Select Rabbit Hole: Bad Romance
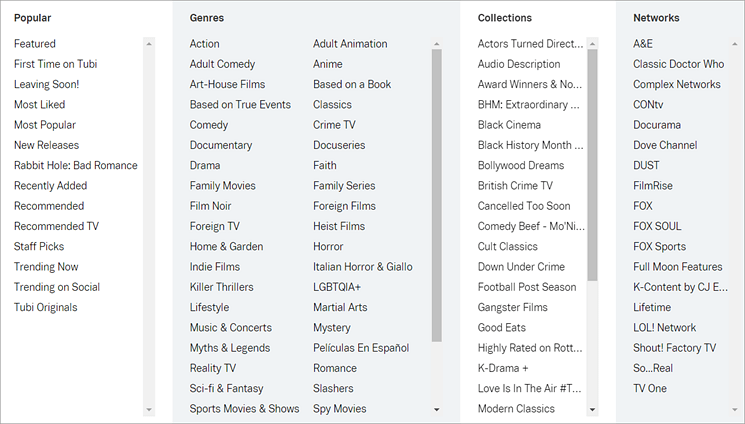This screenshot has width=745, height=424. tap(76, 165)
